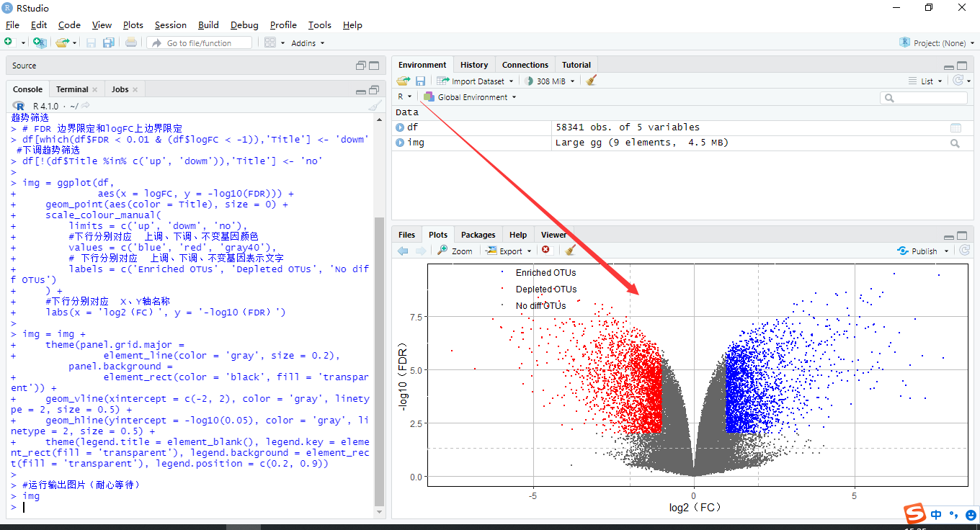Viewport: 980px width, 530px height.
Task: Restore the Source pane size
Action: (x=361, y=66)
